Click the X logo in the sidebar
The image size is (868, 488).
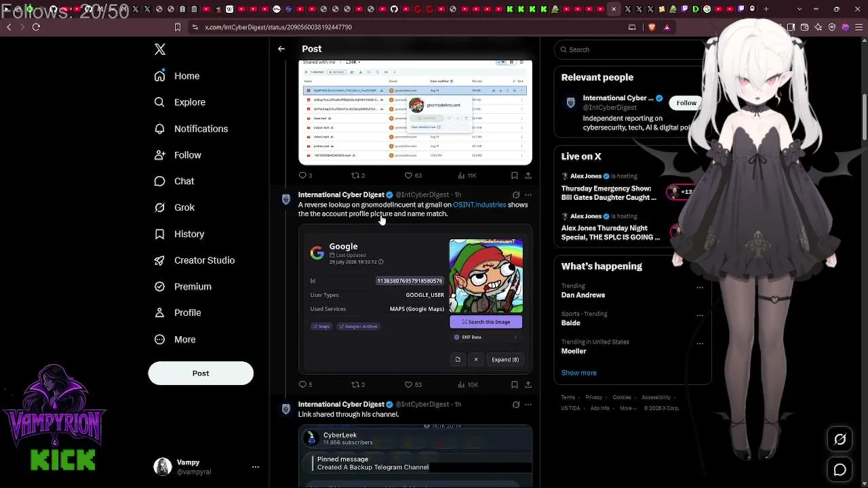pos(160,49)
